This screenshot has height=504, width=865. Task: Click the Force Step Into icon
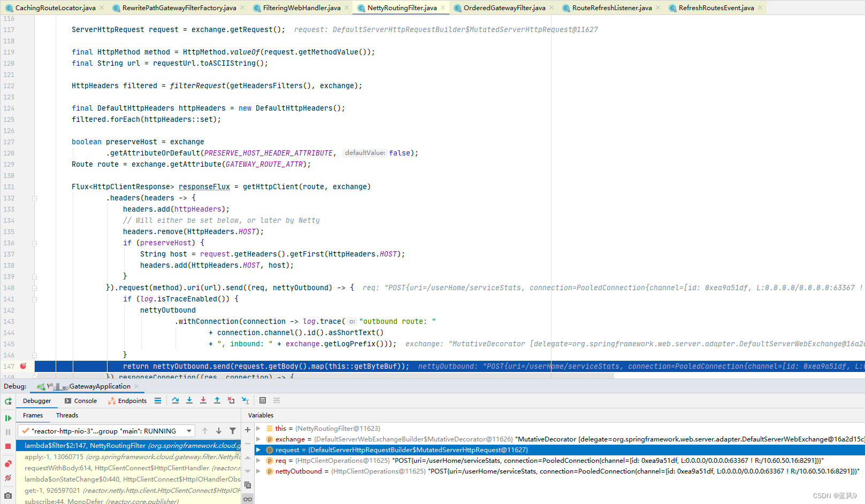point(203,400)
